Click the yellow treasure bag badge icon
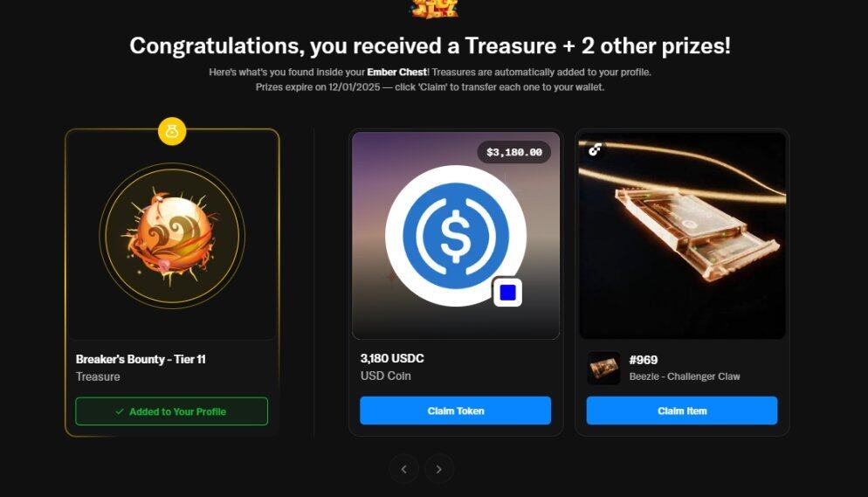Image resolution: width=868 pixels, height=497 pixels. click(x=172, y=131)
